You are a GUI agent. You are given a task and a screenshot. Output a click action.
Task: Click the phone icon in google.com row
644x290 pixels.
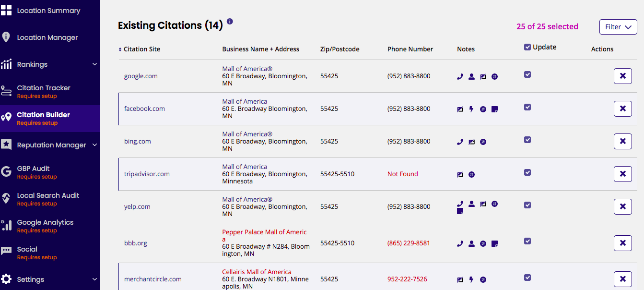point(460,76)
